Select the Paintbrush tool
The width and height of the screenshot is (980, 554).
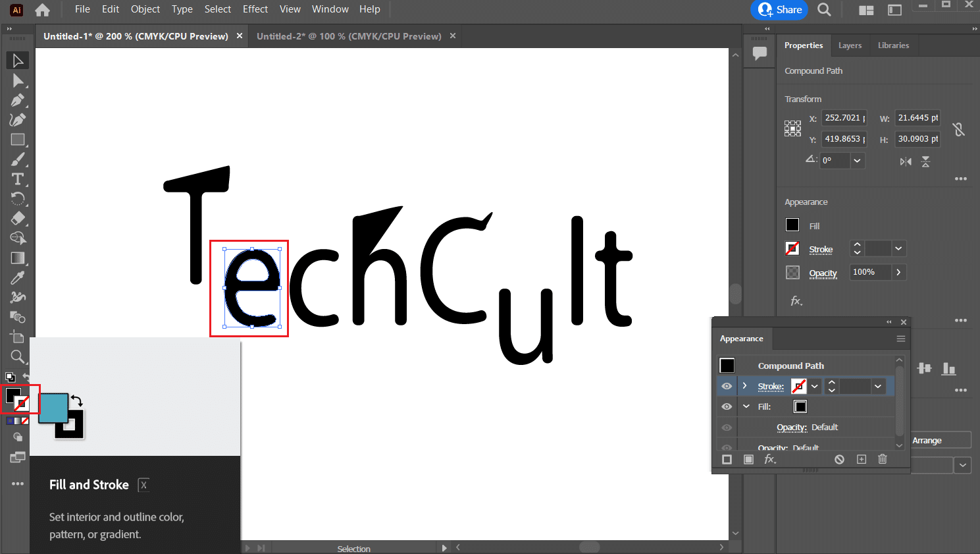coord(18,159)
